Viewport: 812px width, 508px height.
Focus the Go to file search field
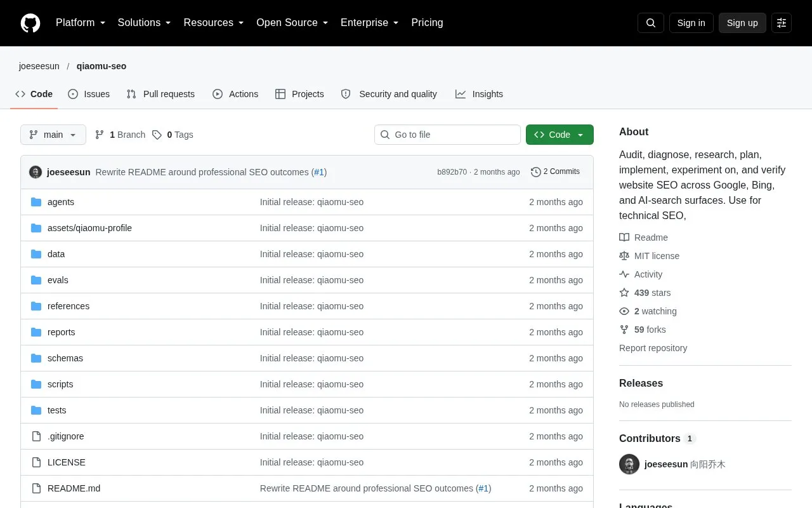click(447, 135)
